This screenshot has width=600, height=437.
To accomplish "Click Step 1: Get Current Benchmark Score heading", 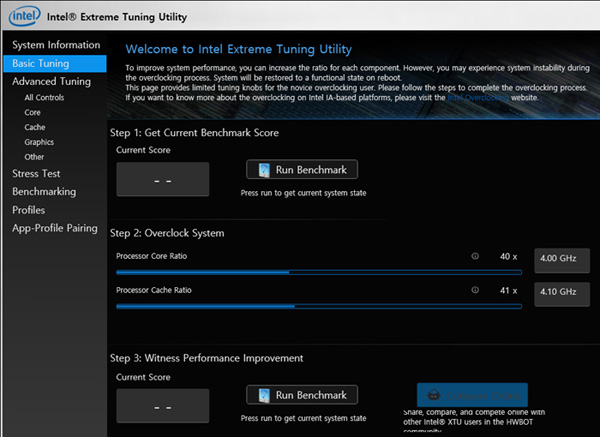I will pos(194,133).
